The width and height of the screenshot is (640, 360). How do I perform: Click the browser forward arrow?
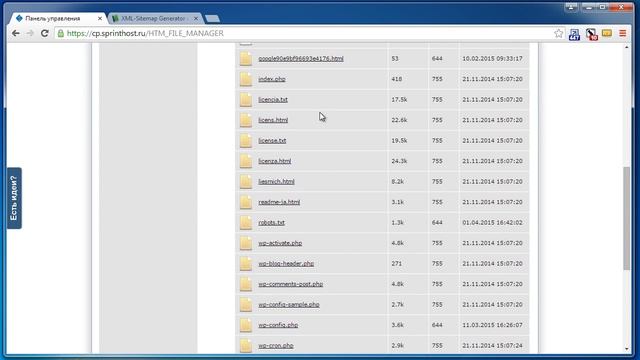(x=30, y=33)
